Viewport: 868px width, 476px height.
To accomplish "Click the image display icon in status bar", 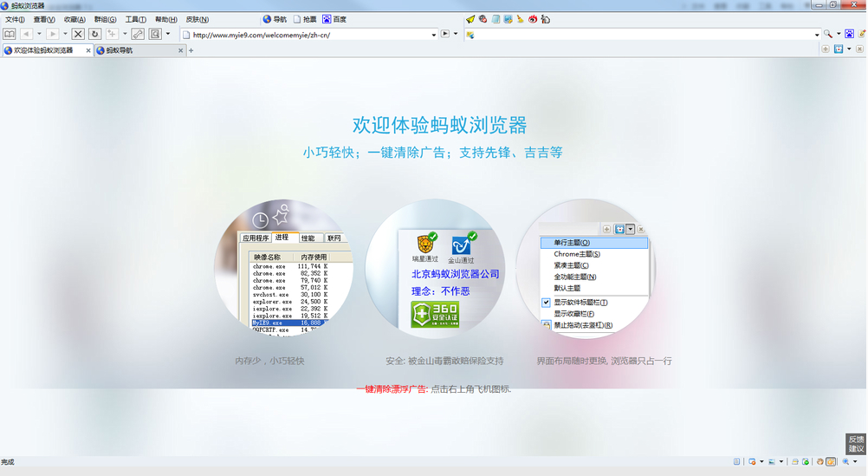I will coord(772,461).
